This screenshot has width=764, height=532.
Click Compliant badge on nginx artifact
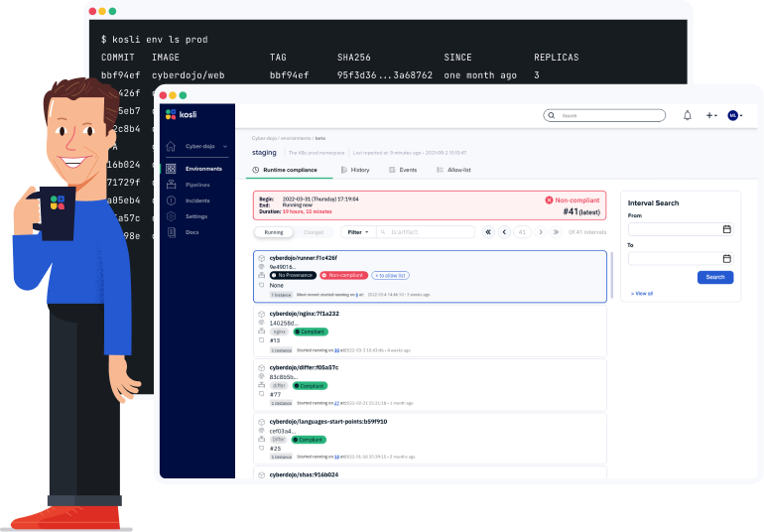(x=311, y=332)
